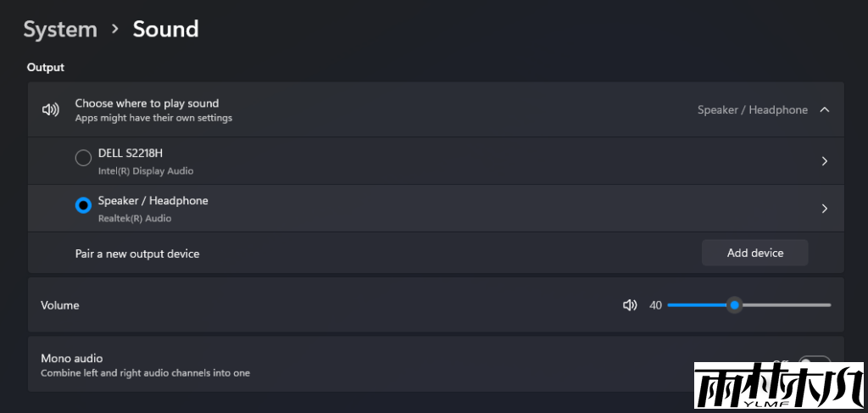Select the Speaker / Headphone radio button

[x=83, y=205]
